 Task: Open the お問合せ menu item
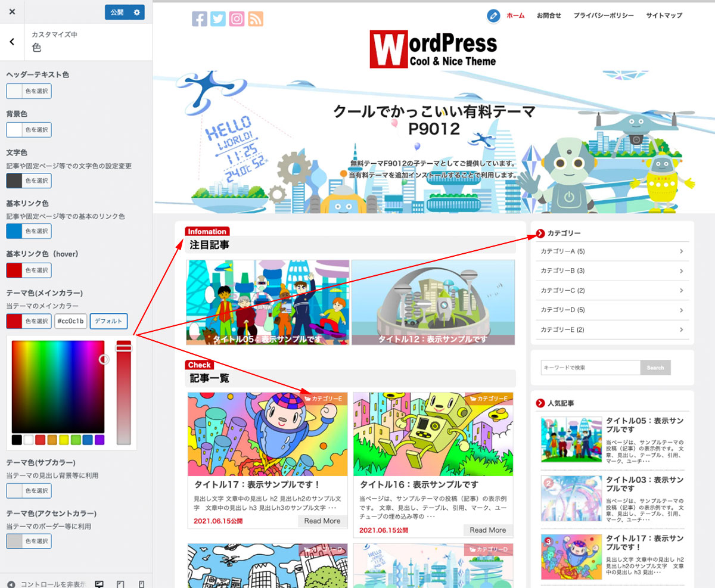click(x=549, y=15)
